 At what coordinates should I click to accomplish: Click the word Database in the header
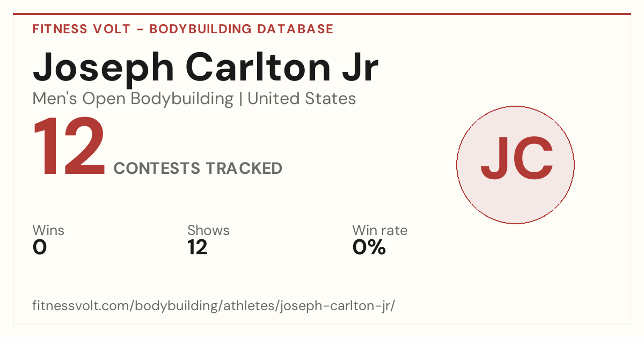[295, 29]
